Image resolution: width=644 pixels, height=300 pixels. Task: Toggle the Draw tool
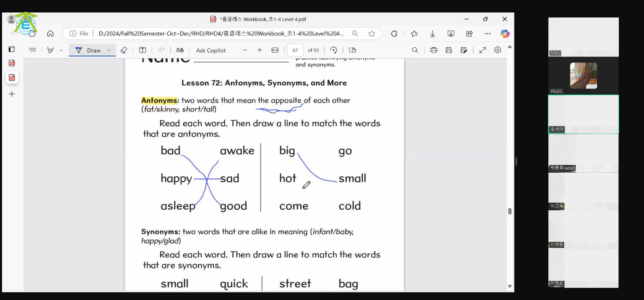pos(88,50)
